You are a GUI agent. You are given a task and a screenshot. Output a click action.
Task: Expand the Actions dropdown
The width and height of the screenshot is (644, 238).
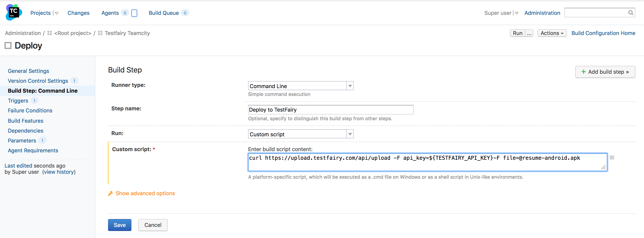click(x=552, y=33)
